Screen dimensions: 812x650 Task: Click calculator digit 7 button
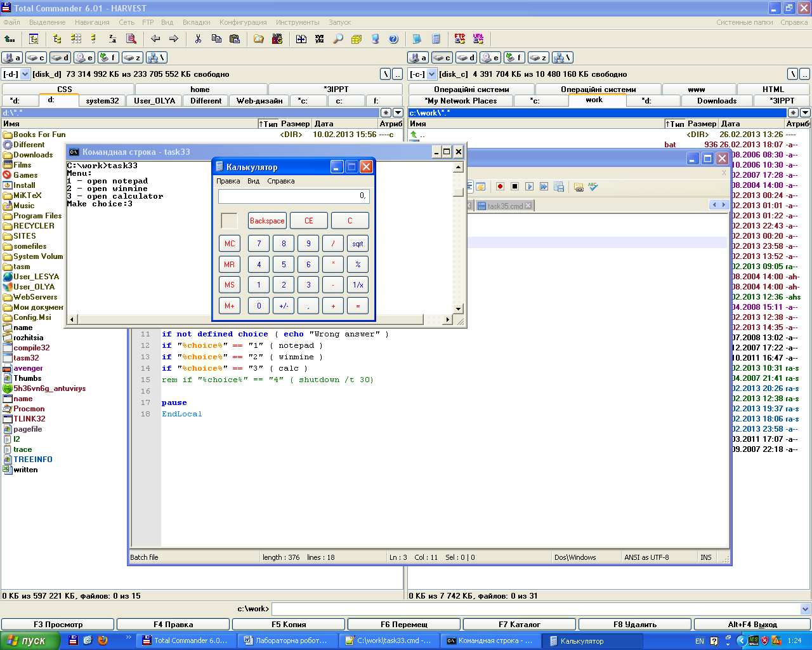tap(259, 244)
